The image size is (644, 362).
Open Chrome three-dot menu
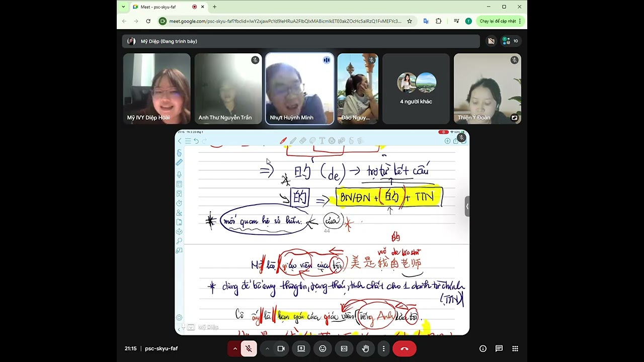pos(520,21)
